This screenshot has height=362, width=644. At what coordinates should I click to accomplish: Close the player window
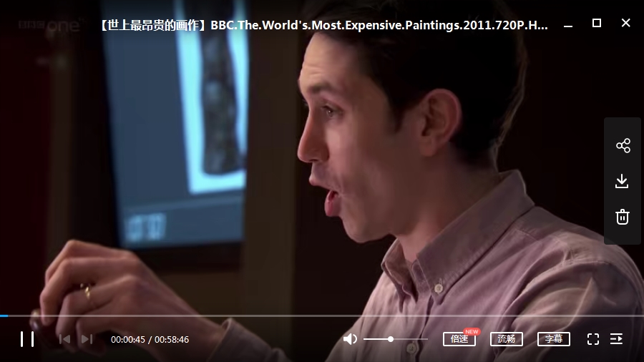[x=625, y=23]
